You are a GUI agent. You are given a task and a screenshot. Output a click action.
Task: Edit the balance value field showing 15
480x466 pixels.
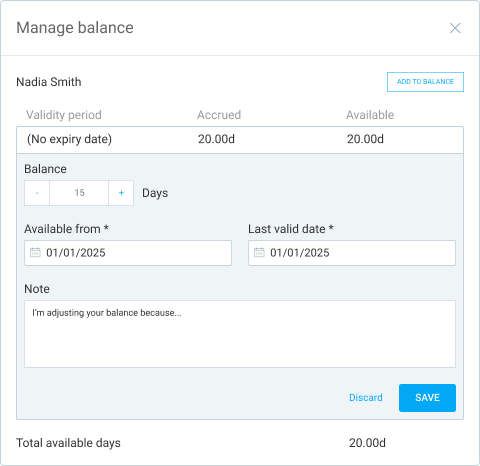click(x=79, y=193)
